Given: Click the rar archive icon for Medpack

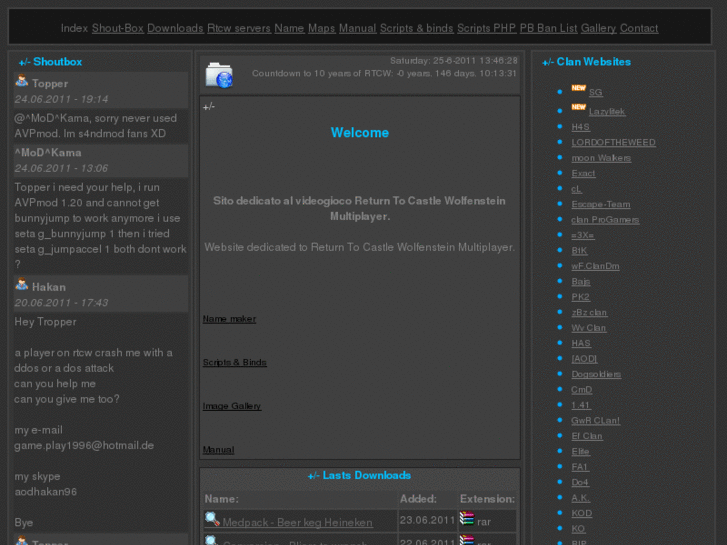Looking at the screenshot, I should [467, 520].
